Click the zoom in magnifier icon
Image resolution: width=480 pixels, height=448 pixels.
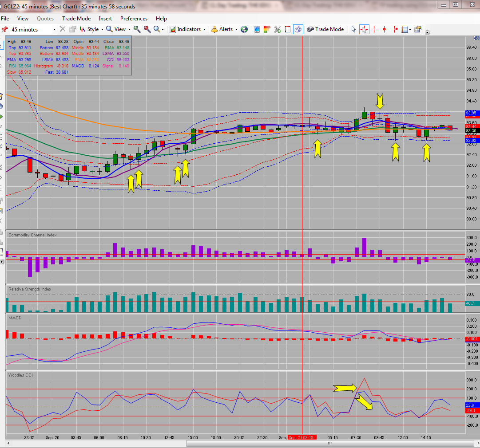[x=137, y=29]
